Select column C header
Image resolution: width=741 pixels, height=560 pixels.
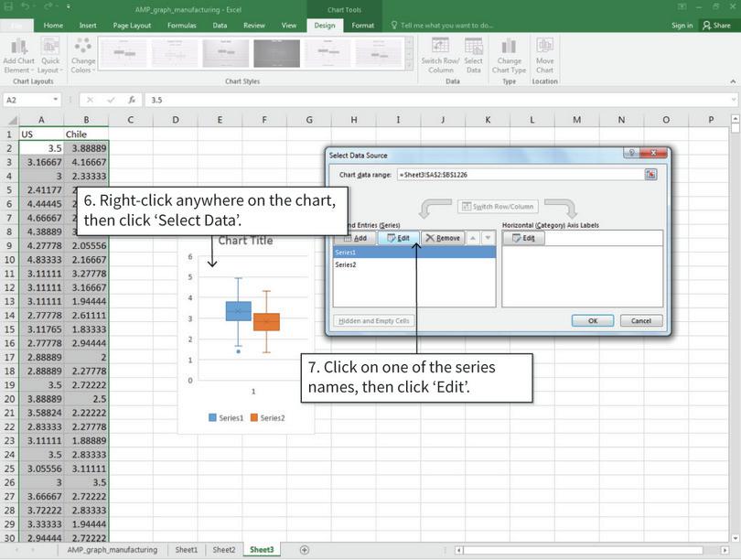click(x=131, y=120)
